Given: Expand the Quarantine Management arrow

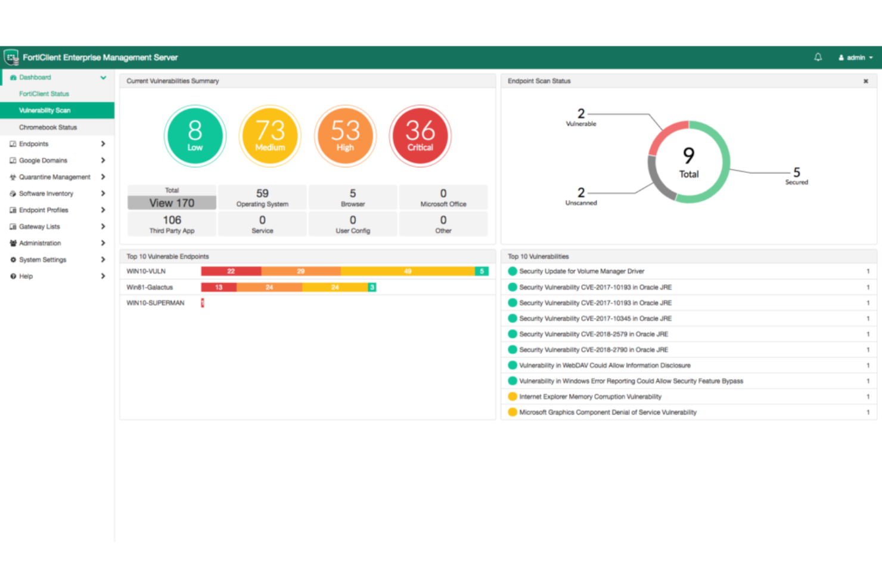Looking at the screenshot, I should tap(103, 177).
